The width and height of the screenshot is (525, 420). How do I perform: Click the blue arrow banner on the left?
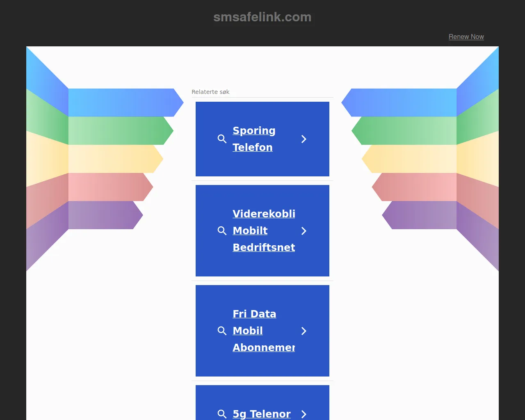[123, 103]
